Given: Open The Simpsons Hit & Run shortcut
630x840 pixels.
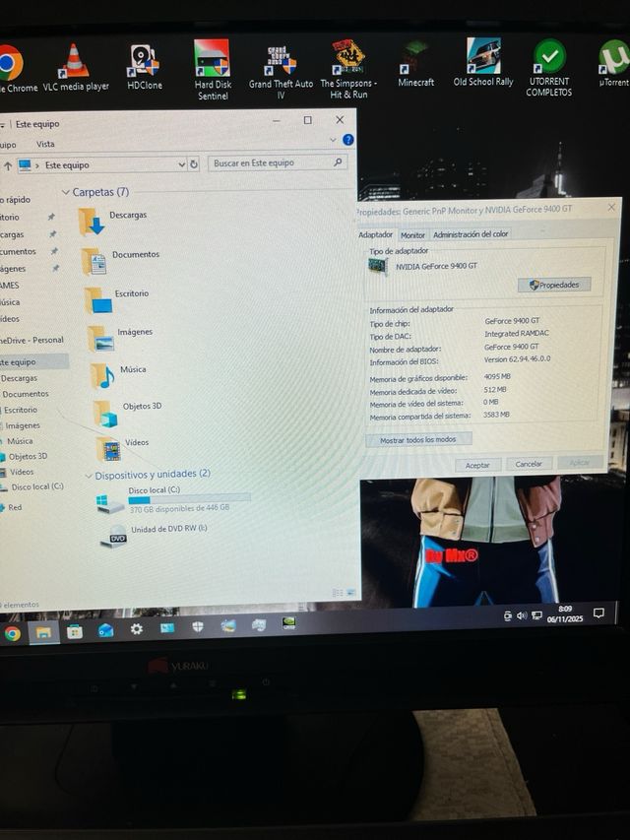Looking at the screenshot, I should click(x=348, y=69).
